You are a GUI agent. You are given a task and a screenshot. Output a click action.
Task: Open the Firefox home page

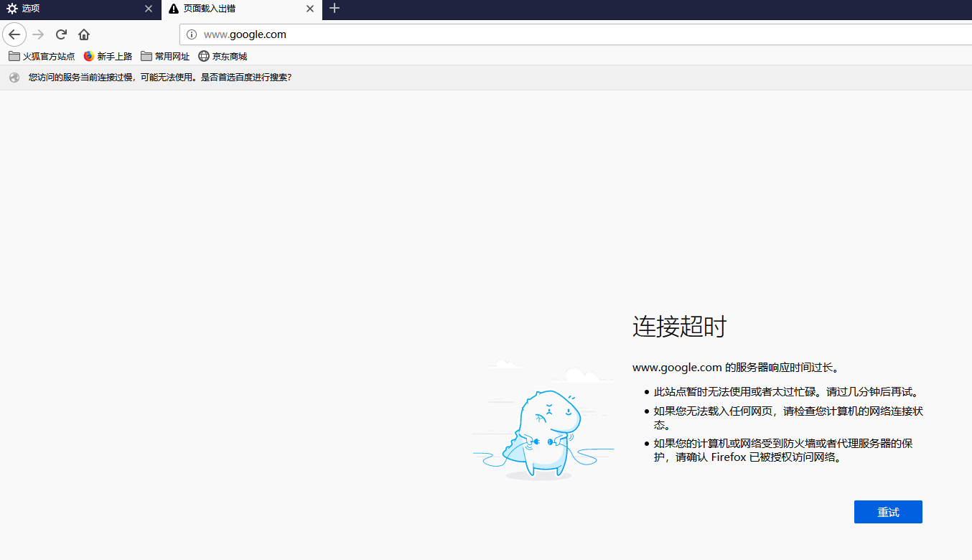click(83, 34)
